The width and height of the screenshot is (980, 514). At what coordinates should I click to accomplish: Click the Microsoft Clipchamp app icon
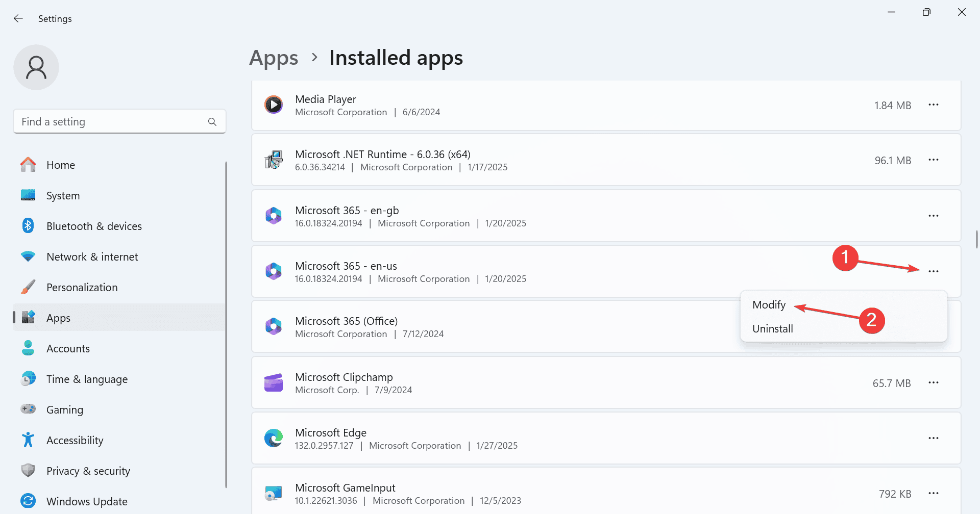click(274, 383)
